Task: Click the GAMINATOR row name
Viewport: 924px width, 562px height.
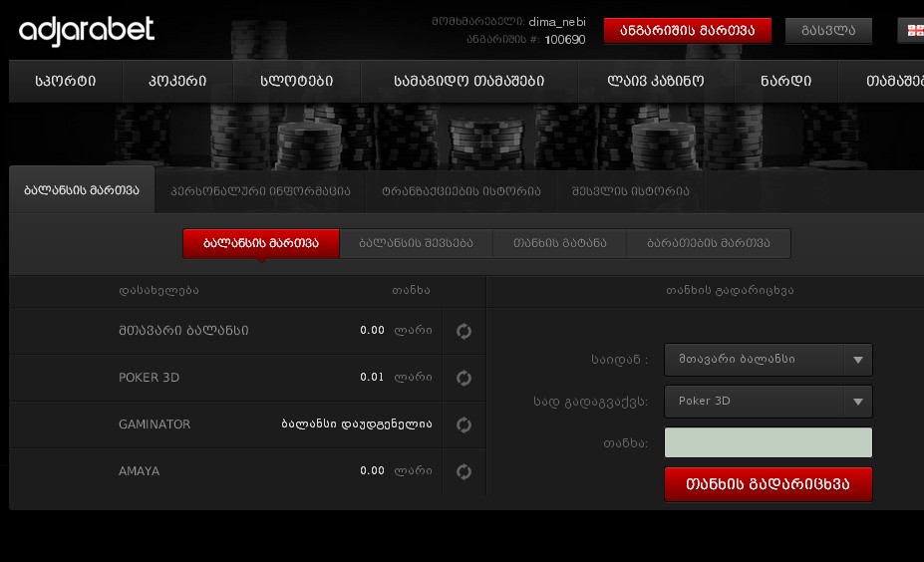Action: (x=154, y=424)
